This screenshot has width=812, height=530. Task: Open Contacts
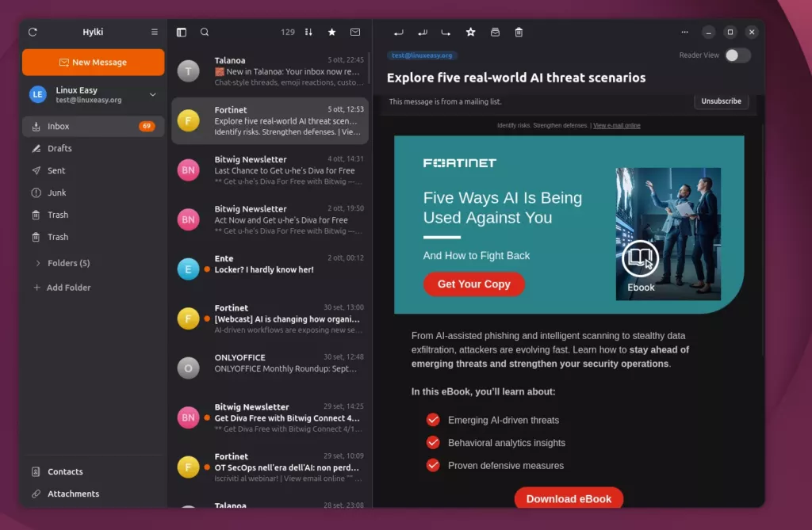[x=94, y=471]
